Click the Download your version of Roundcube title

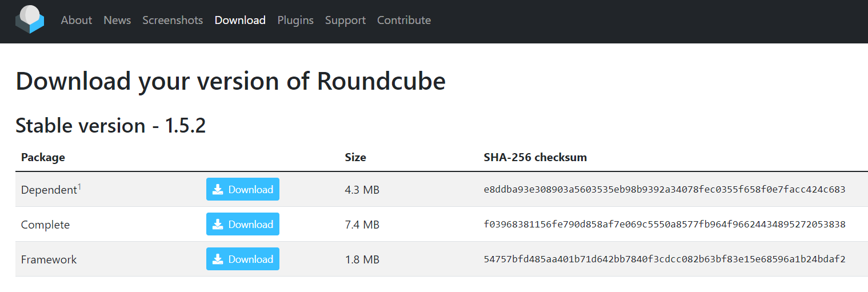pos(231,82)
